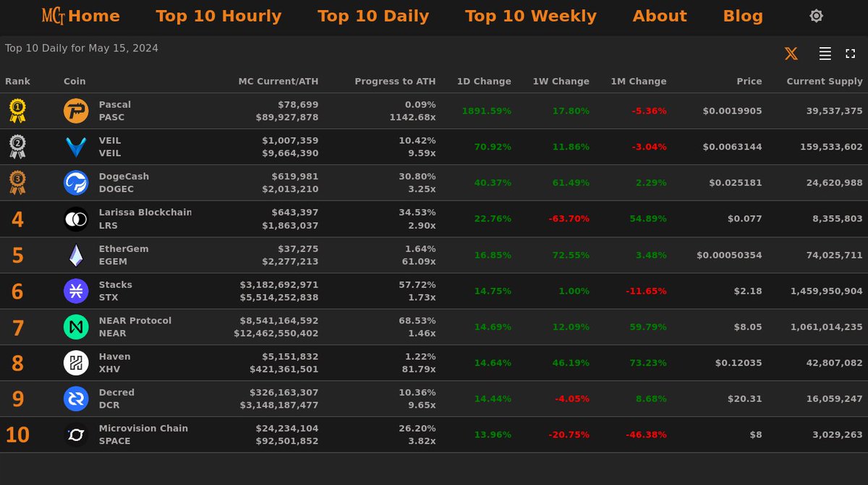Go to Home page
868x485 pixels.
94,16
